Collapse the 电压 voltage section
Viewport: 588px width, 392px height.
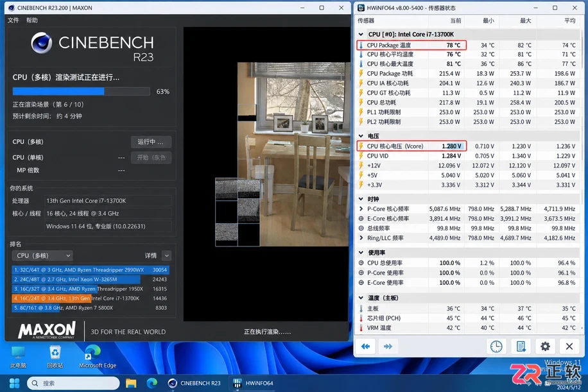coord(361,136)
